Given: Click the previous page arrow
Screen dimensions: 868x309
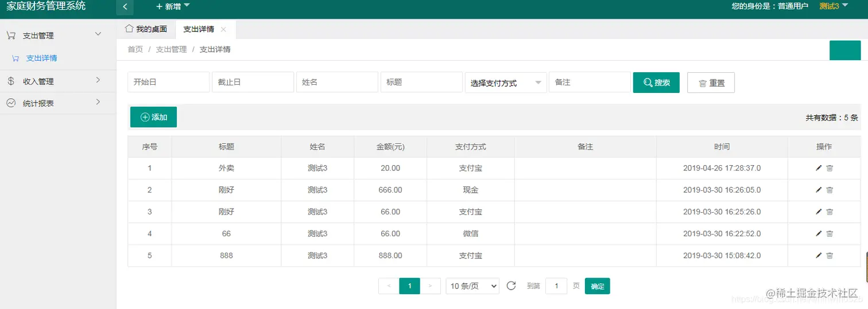Looking at the screenshot, I should 389,286.
